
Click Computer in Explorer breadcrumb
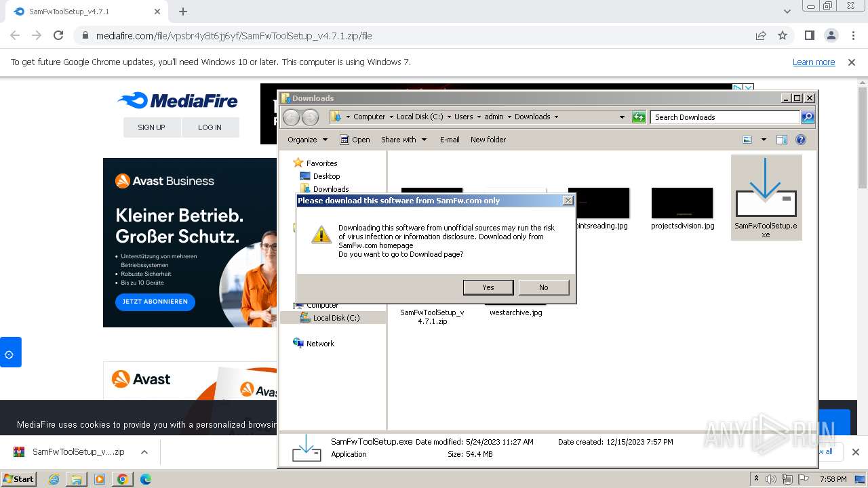pos(369,117)
